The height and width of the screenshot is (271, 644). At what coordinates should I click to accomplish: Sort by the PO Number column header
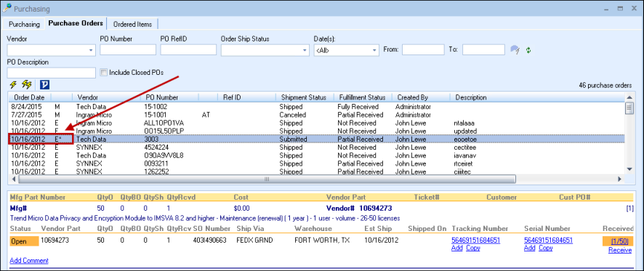point(169,97)
